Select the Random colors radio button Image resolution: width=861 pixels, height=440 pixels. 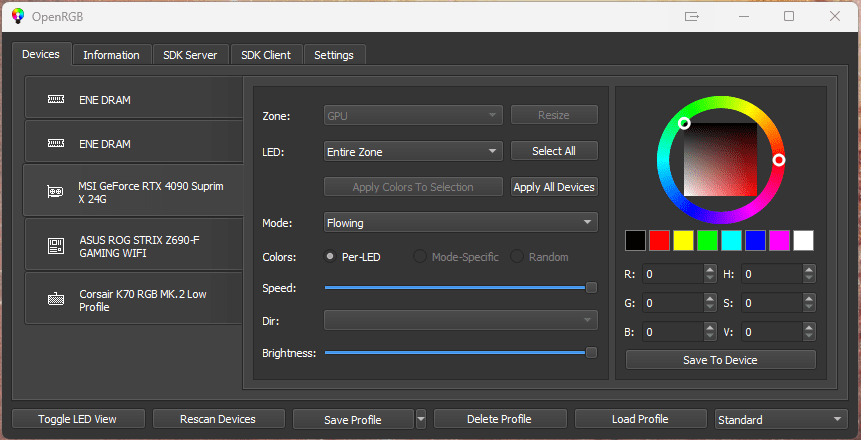[x=517, y=257]
